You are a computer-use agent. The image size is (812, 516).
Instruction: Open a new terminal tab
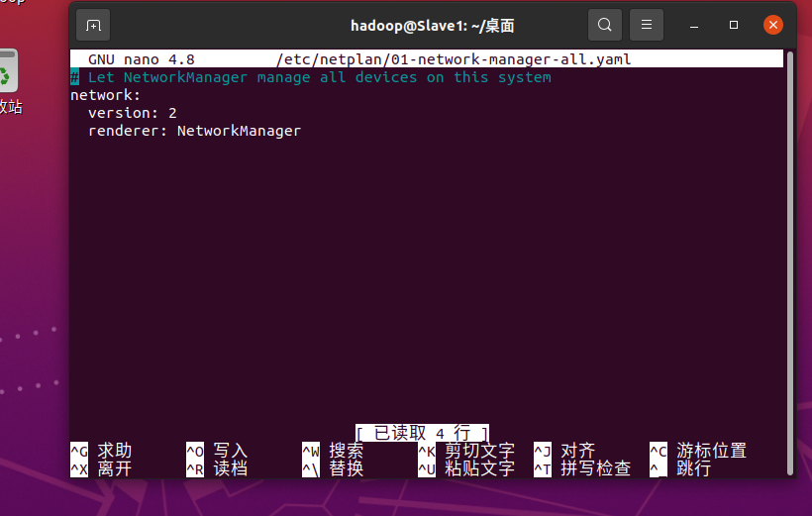pos(93,25)
